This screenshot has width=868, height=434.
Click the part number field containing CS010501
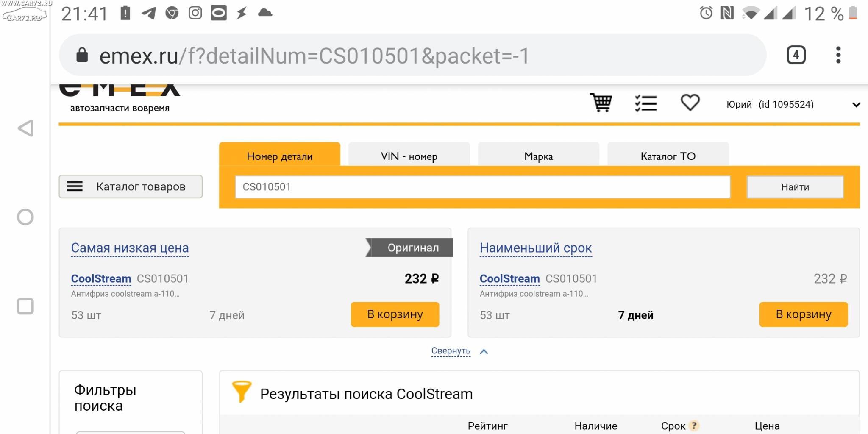(x=483, y=187)
